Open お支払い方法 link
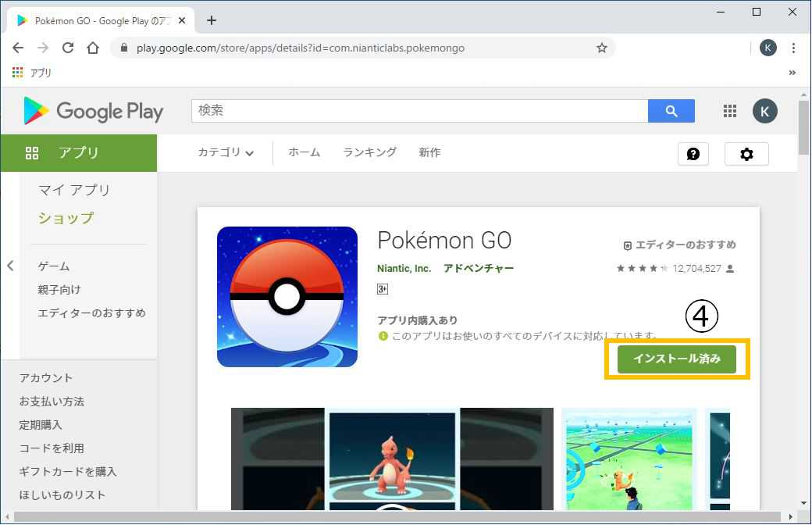This screenshot has height=525, width=812. tap(52, 401)
